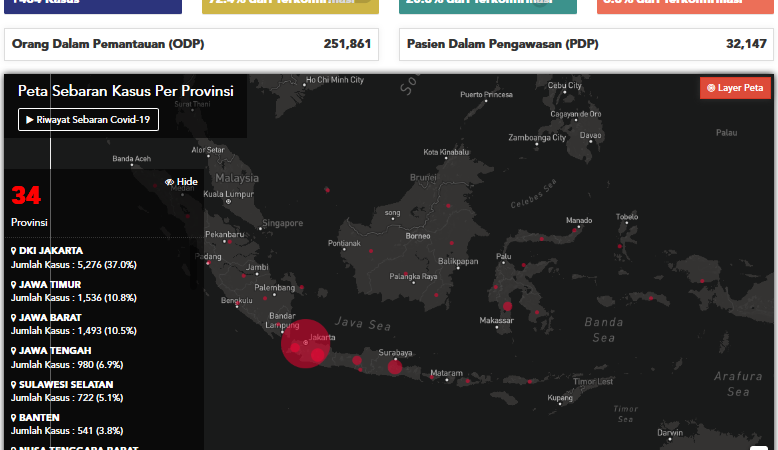
Task: Click the ODP value 251,861
Action: pyautogui.click(x=347, y=44)
